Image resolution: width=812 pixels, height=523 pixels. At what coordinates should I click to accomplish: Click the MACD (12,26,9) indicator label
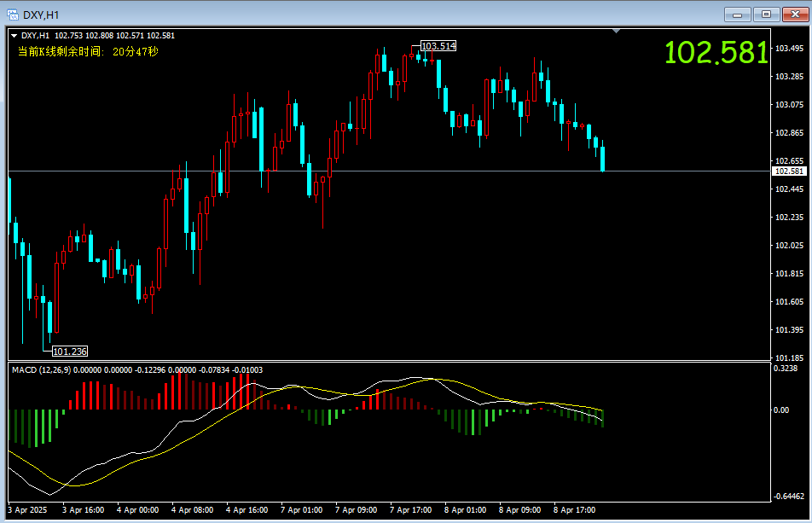pos(41,369)
